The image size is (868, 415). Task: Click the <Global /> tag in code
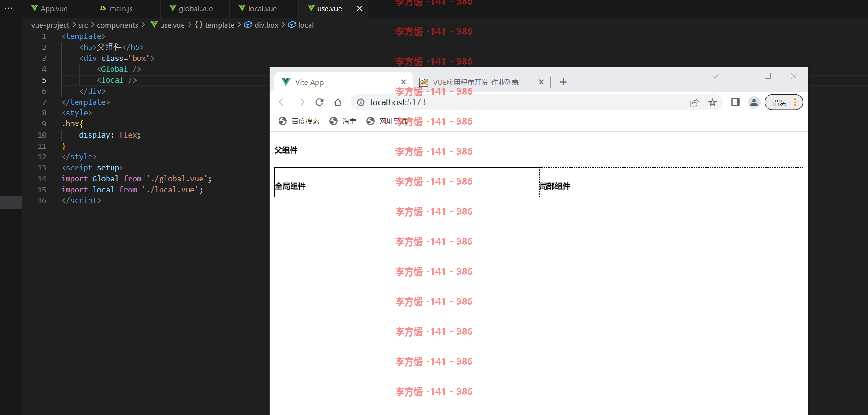(x=119, y=69)
